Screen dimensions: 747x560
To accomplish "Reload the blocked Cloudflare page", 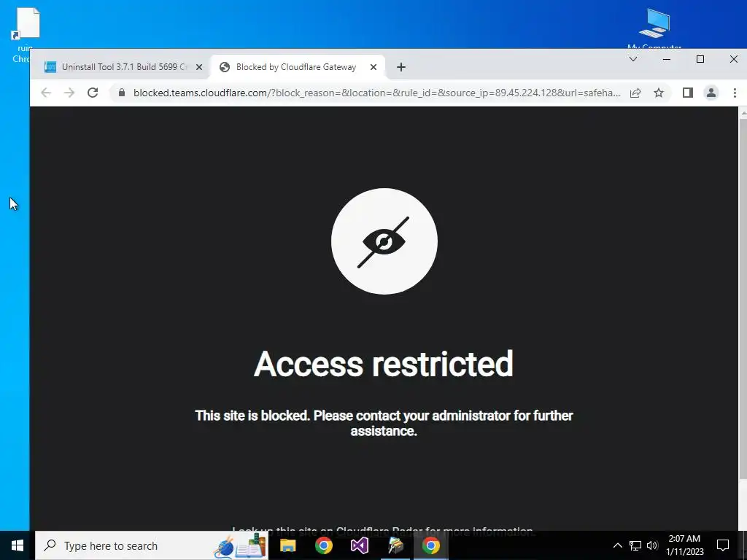I will coord(93,93).
